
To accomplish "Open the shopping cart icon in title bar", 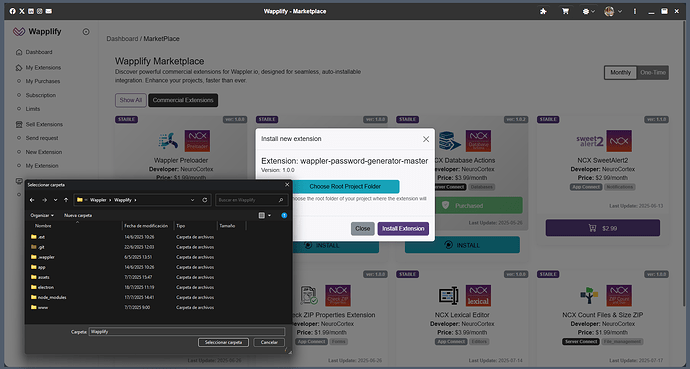I will pos(565,11).
